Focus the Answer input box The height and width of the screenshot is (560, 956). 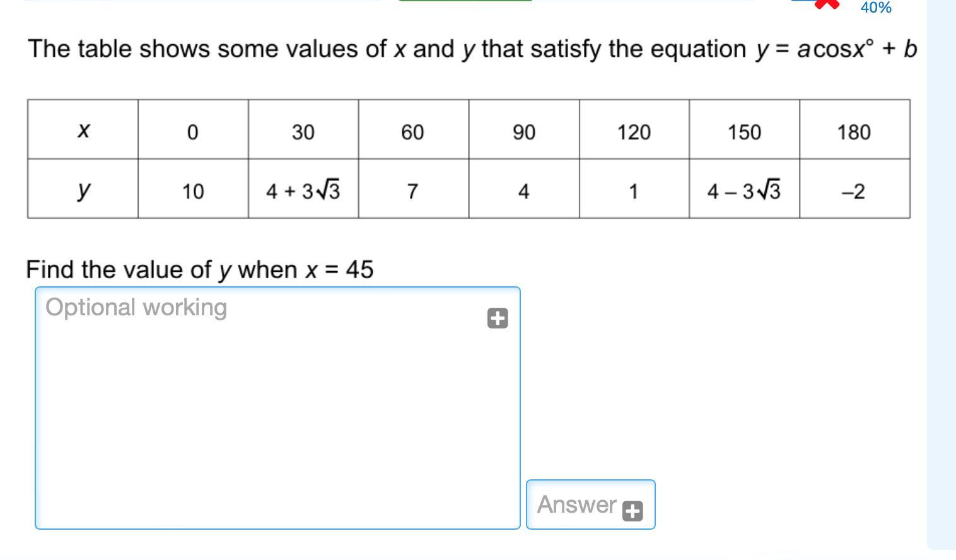coord(591,505)
